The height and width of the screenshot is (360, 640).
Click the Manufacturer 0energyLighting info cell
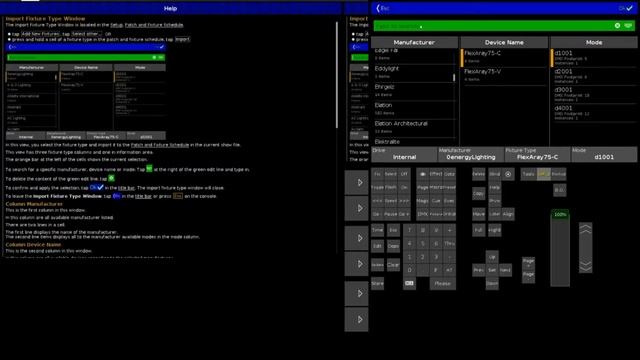471,154
